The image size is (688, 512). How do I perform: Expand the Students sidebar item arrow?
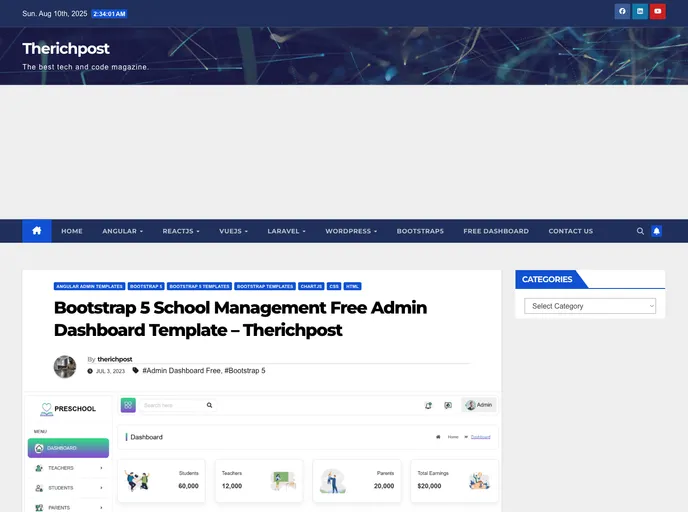coord(101,488)
